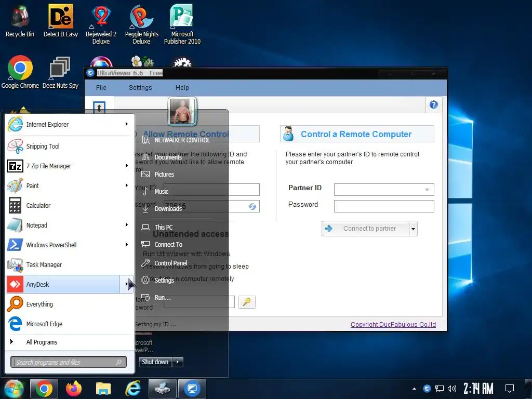This screenshot has height=399, width=532.
Task: Open Firefox from the taskbar
Action: (x=74, y=389)
